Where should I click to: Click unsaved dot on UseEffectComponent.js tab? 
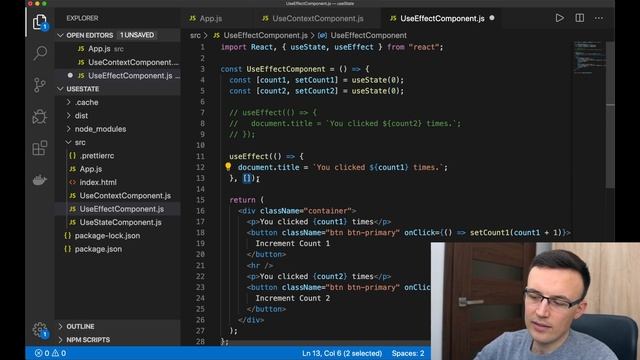pos(492,18)
